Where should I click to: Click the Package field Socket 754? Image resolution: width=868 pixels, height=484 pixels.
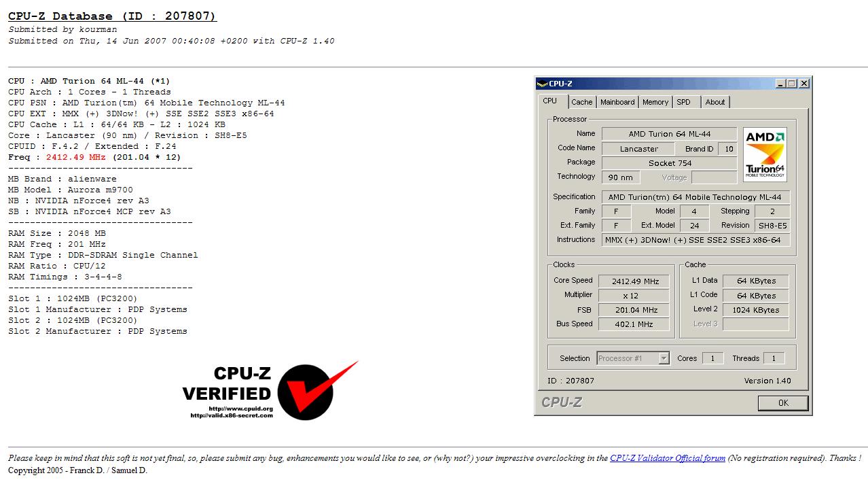click(x=670, y=162)
